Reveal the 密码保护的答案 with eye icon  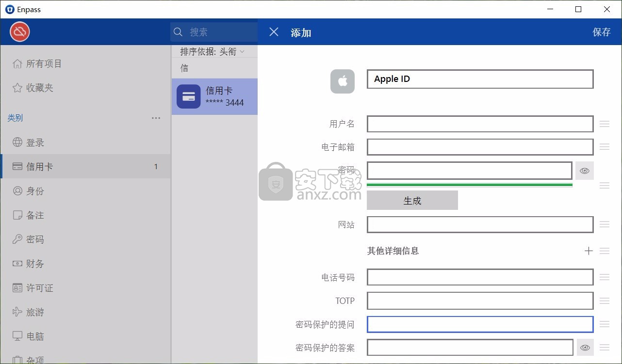coord(586,348)
